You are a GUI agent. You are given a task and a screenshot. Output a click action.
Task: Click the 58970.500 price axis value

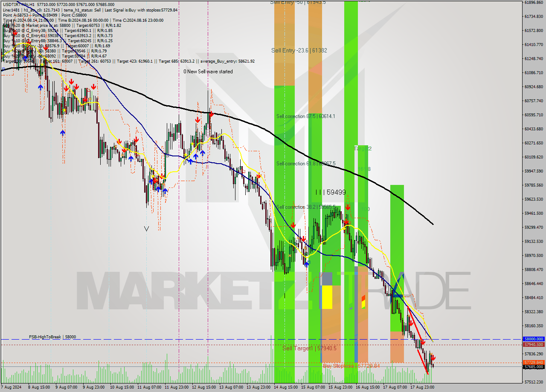click(534, 255)
